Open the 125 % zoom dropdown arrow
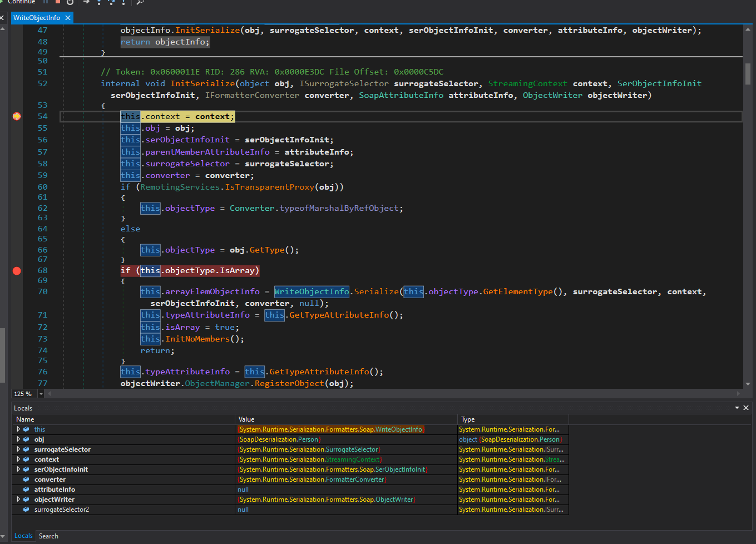The height and width of the screenshot is (544, 756). (x=41, y=394)
